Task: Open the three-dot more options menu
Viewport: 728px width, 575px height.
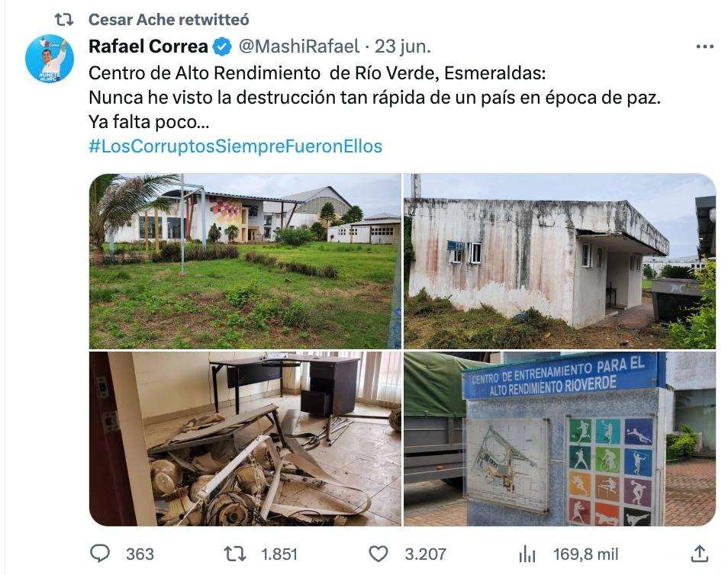Action: click(705, 47)
